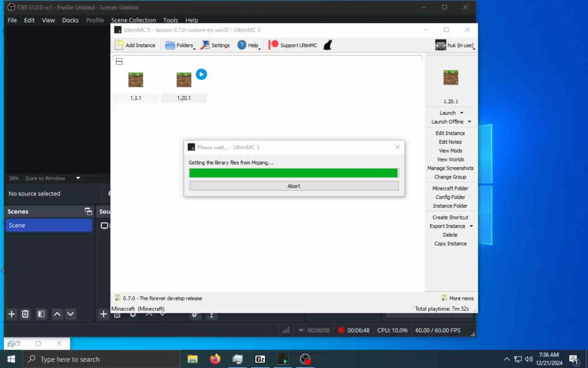Abort the library download
This screenshot has width=588, height=368.
pyautogui.click(x=294, y=186)
